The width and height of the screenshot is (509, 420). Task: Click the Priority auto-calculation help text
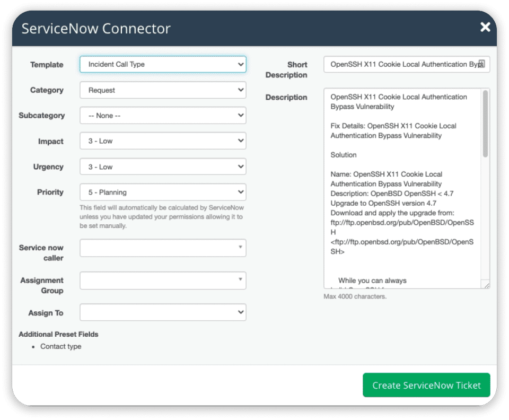(161, 216)
